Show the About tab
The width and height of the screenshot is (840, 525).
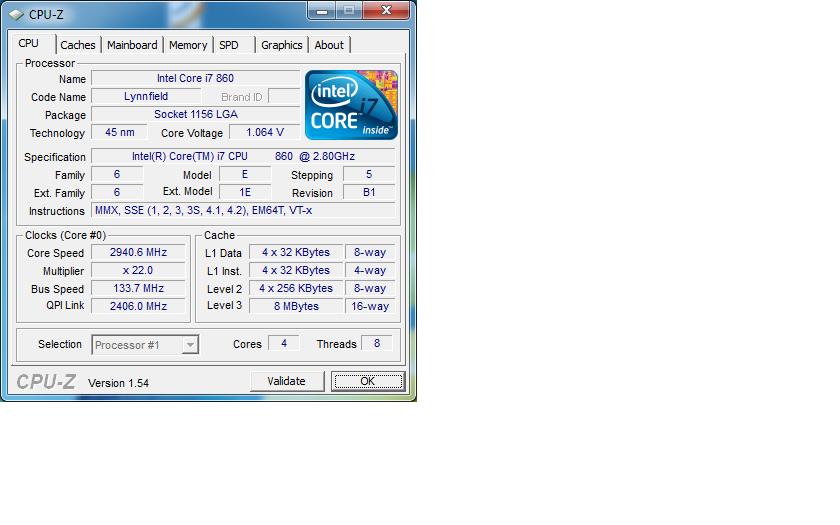pyautogui.click(x=329, y=45)
